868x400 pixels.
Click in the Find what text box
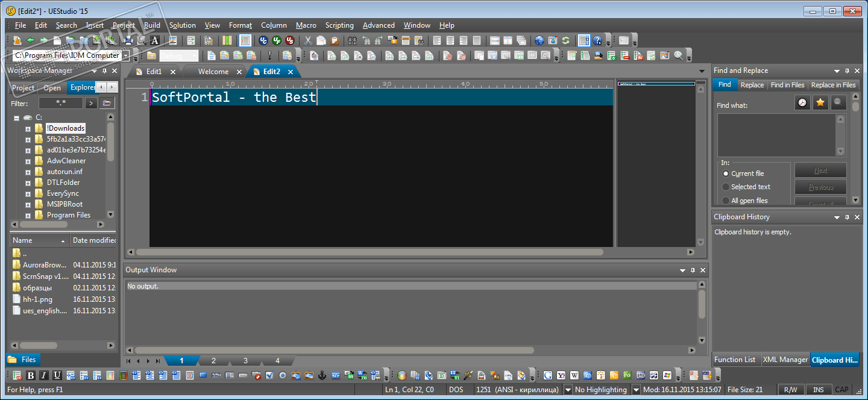tap(776, 135)
